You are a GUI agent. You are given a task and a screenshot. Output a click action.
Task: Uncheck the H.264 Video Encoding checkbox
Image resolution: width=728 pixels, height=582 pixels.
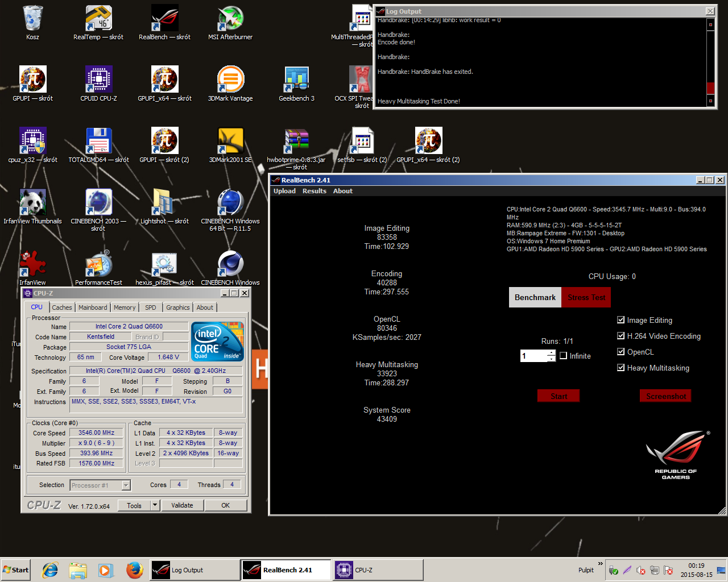[621, 336]
